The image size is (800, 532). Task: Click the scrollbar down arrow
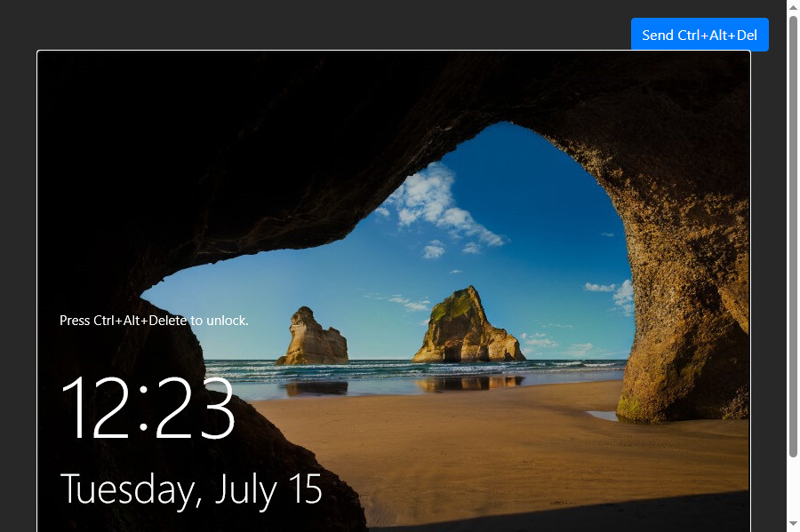click(793, 524)
